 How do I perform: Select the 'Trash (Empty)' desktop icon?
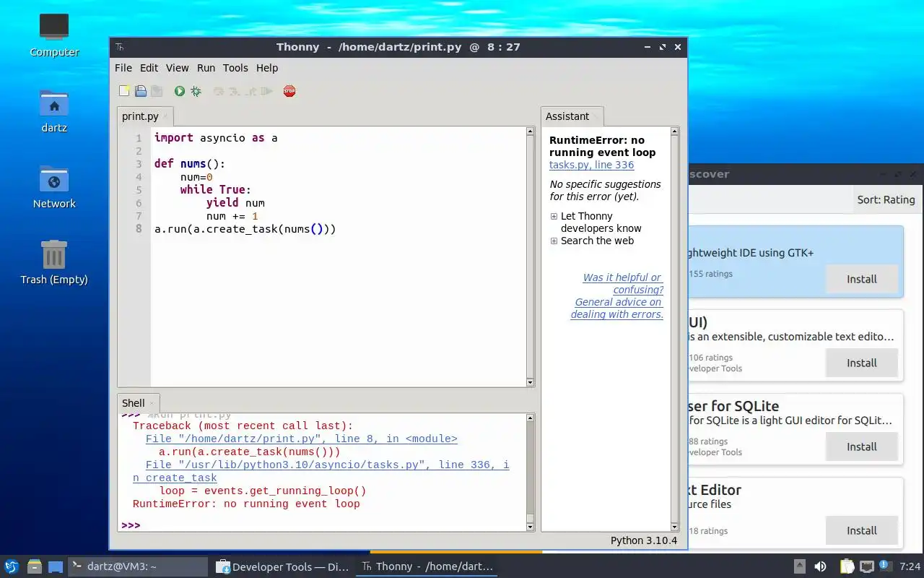point(54,263)
